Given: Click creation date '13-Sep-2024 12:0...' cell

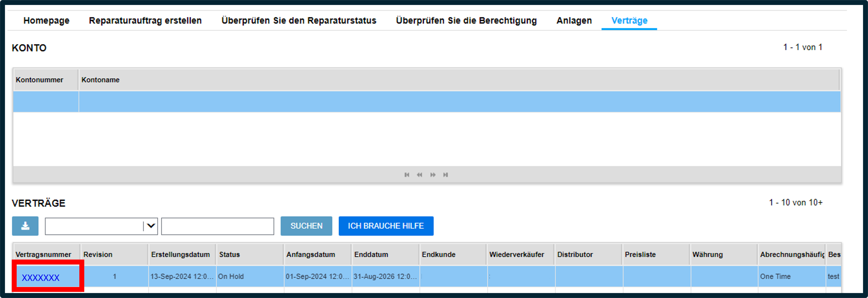Looking at the screenshot, I should (182, 276).
